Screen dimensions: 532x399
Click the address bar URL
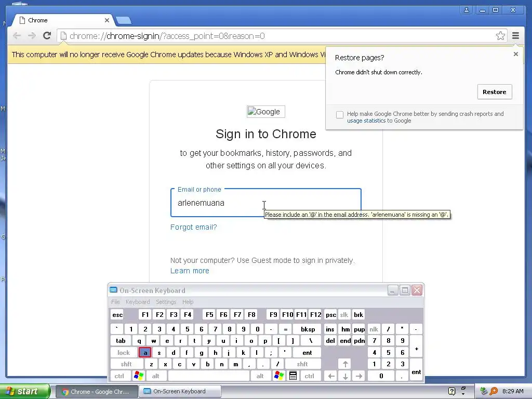(167, 36)
